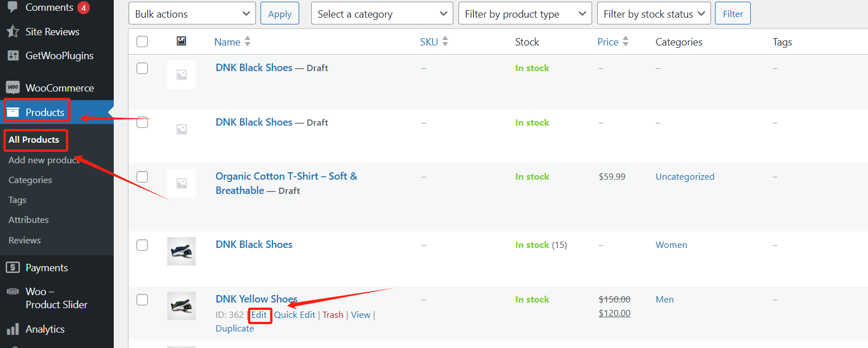Select the Organic Cotton T-Shirt row checkbox

[142, 177]
